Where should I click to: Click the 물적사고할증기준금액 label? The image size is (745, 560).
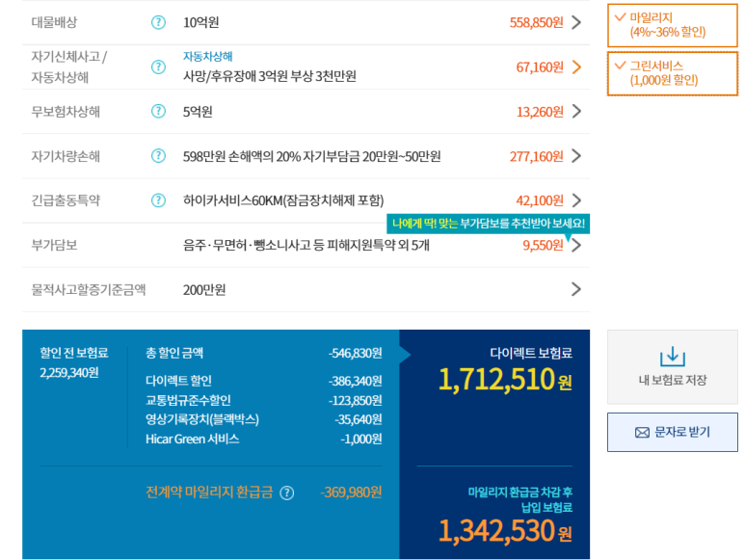[x=89, y=290]
